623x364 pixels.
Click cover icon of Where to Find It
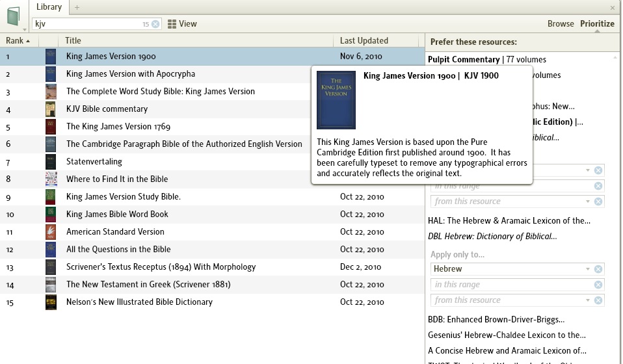(x=51, y=179)
